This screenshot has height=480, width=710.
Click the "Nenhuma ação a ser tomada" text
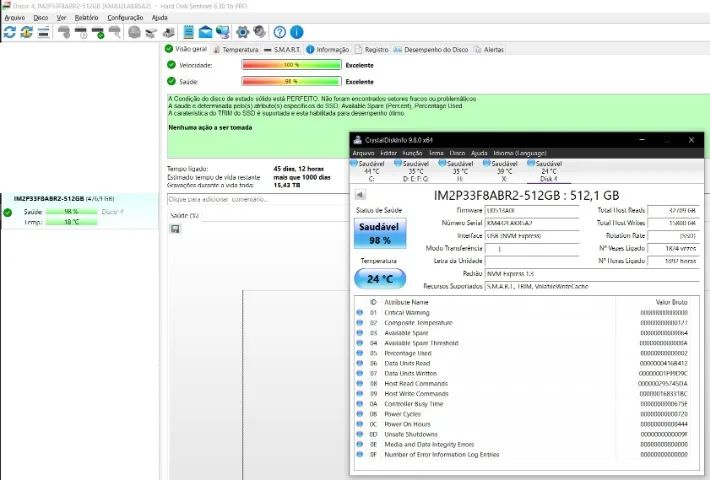(x=210, y=128)
